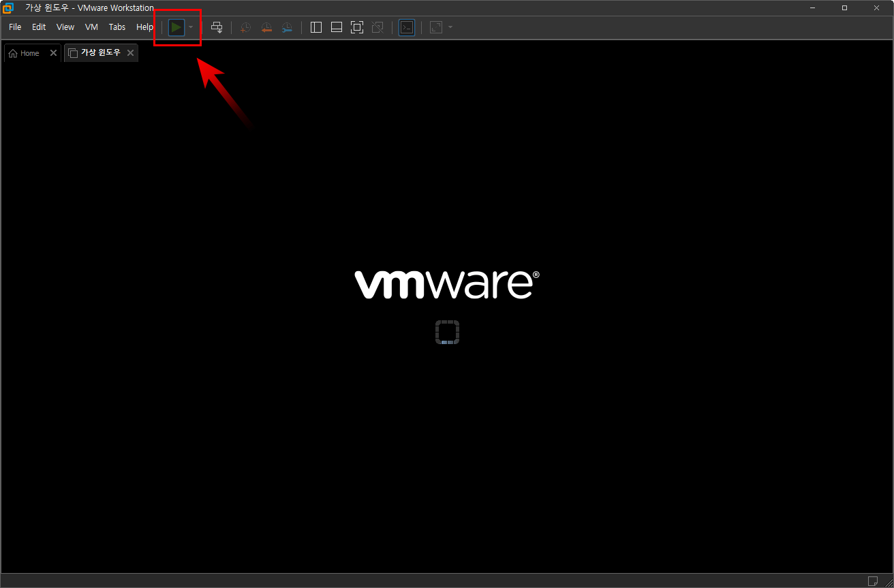Viewport: 894px width, 588px height.
Task: Open the stretch guest dropdown arrow
Action: click(x=450, y=27)
